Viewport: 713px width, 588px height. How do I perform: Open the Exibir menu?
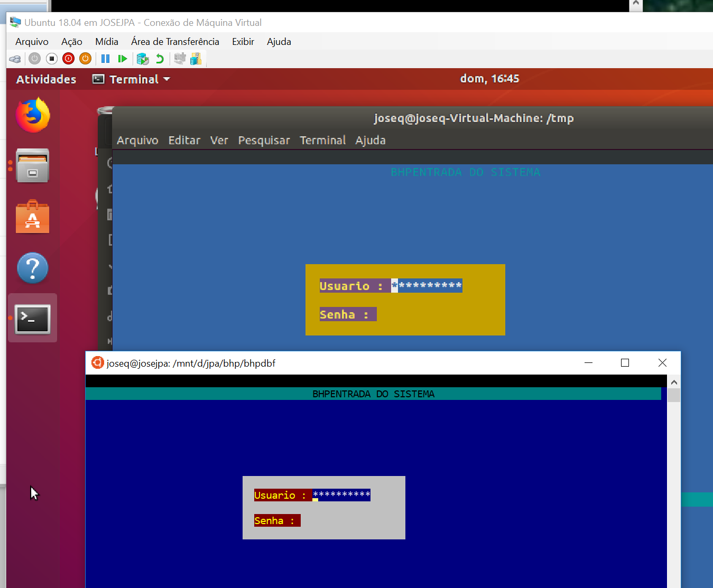[243, 42]
